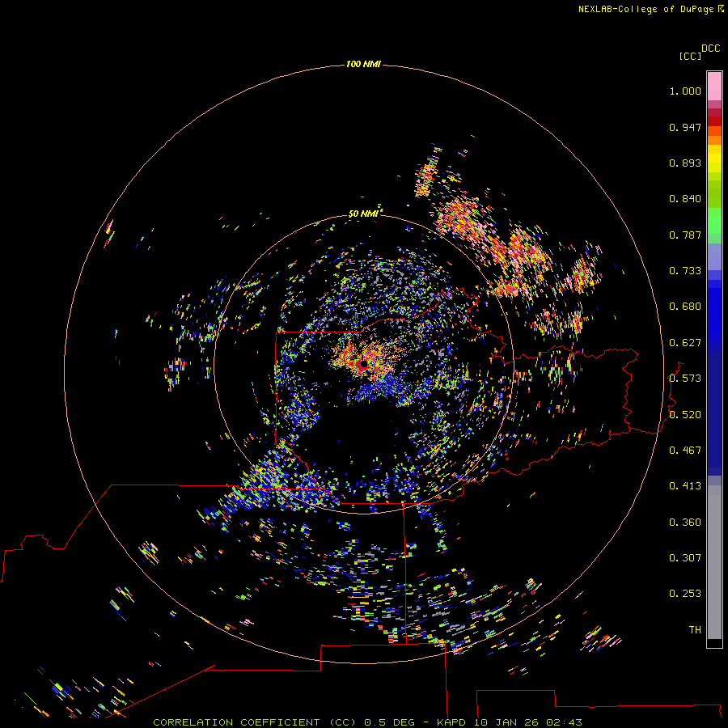This screenshot has width=728, height=728.
Task: Click the KAPD station identifier in the caption
Action: click(451, 722)
